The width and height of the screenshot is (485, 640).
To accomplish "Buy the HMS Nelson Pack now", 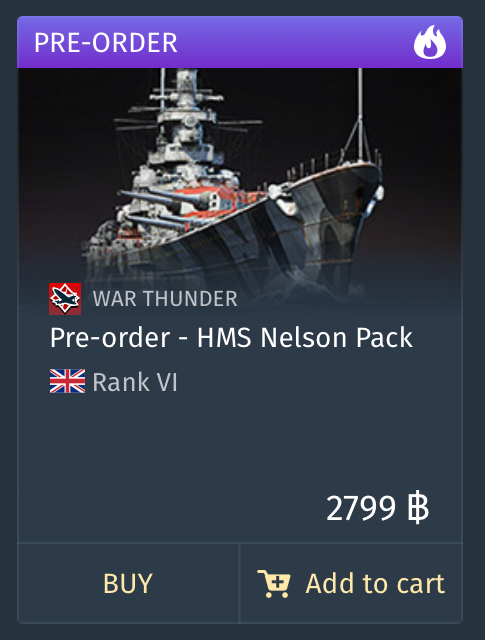I will coord(128,583).
